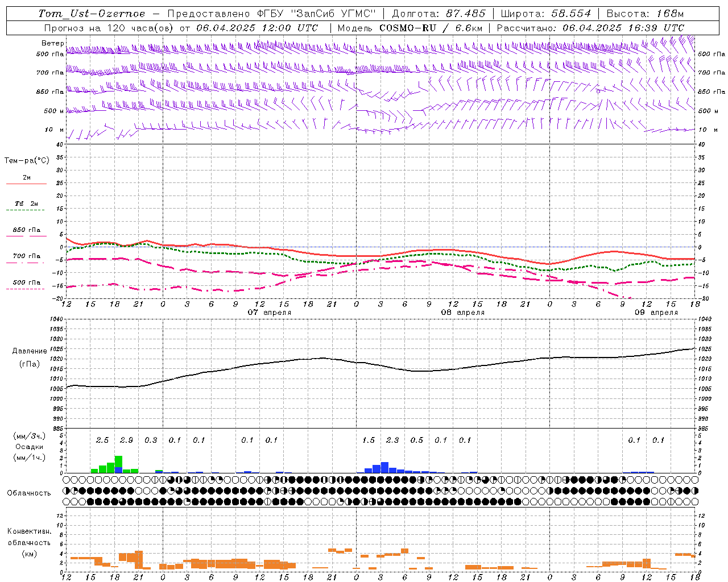Click the 2.5 three-hour precipitation value
This screenshot has width=728, height=582.
(102, 440)
